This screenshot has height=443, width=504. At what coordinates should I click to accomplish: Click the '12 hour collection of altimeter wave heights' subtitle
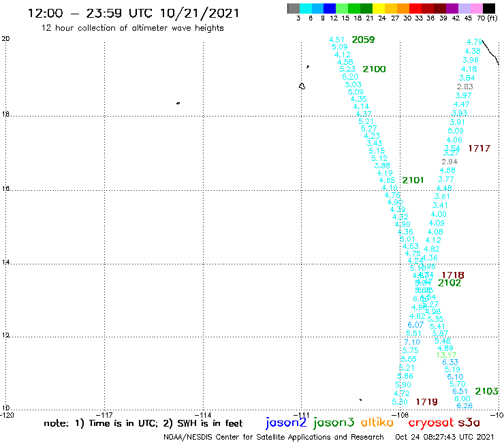point(132,28)
